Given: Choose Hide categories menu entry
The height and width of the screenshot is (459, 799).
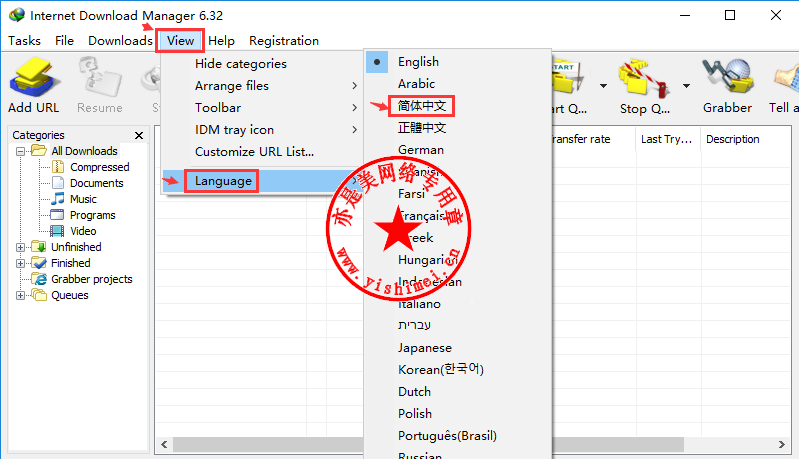Looking at the screenshot, I should [x=261, y=64].
